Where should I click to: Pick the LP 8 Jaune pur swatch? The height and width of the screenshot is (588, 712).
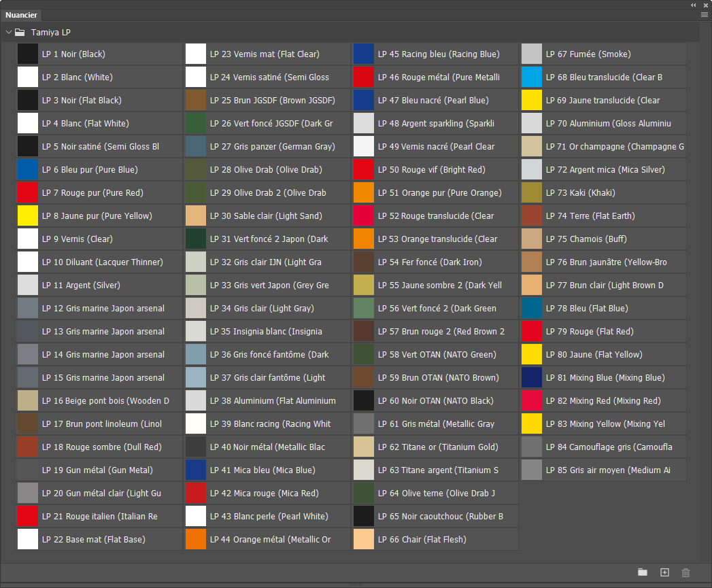click(x=28, y=216)
